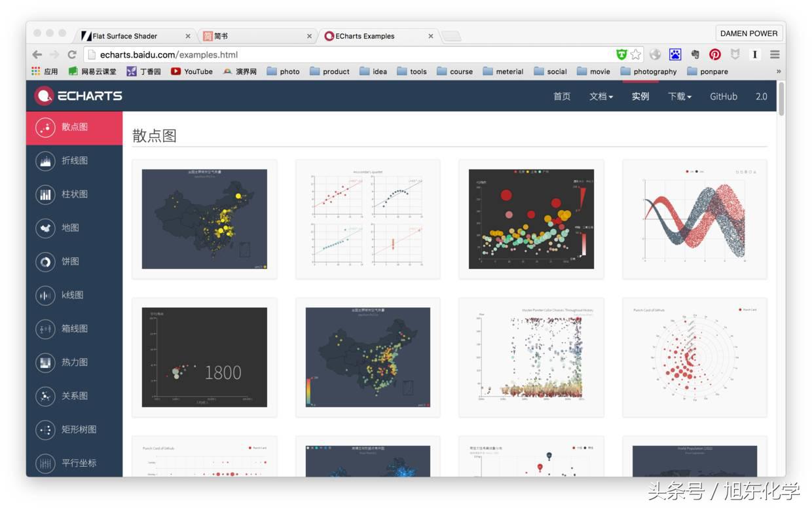Open the YouTube bookmark
This screenshot has width=812, height=508.
point(192,71)
